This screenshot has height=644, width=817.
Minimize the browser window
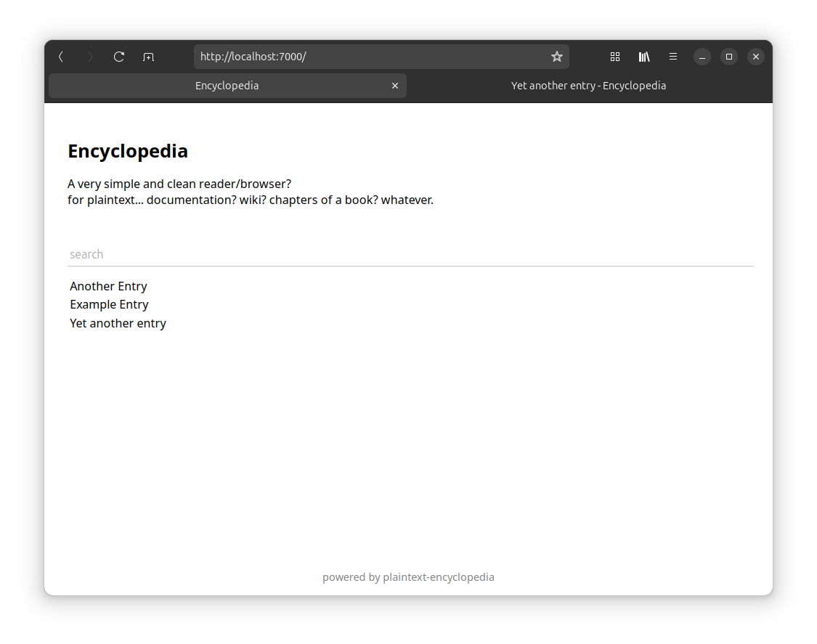(702, 57)
